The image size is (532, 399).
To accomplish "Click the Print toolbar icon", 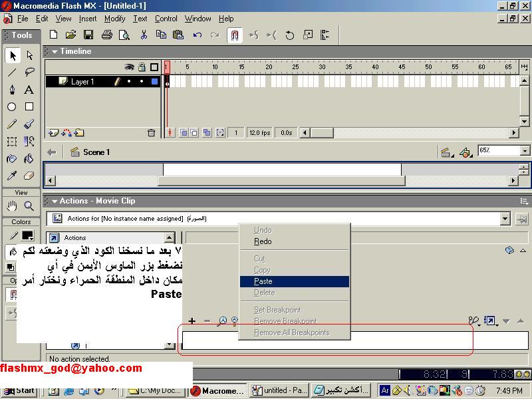I will click(107, 35).
